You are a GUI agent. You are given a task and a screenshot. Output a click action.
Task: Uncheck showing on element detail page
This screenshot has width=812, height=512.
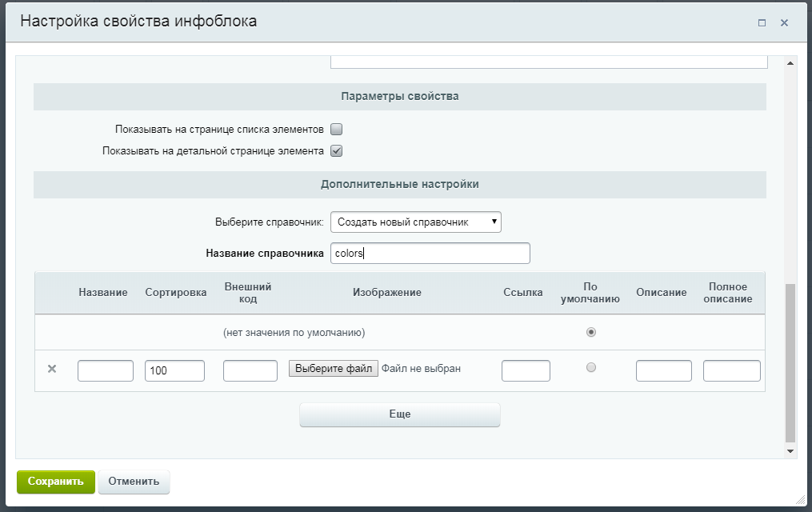click(337, 150)
